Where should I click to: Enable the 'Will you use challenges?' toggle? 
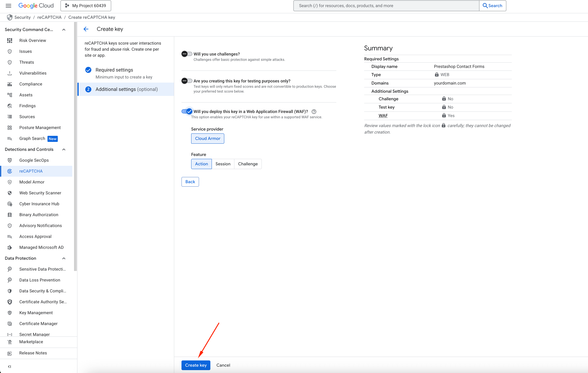click(187, 54)
